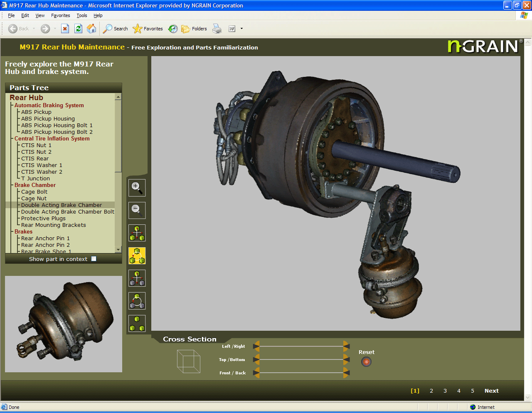Select the move single part tool
This screenshot has height=413, width=532.
coord(137,278)
